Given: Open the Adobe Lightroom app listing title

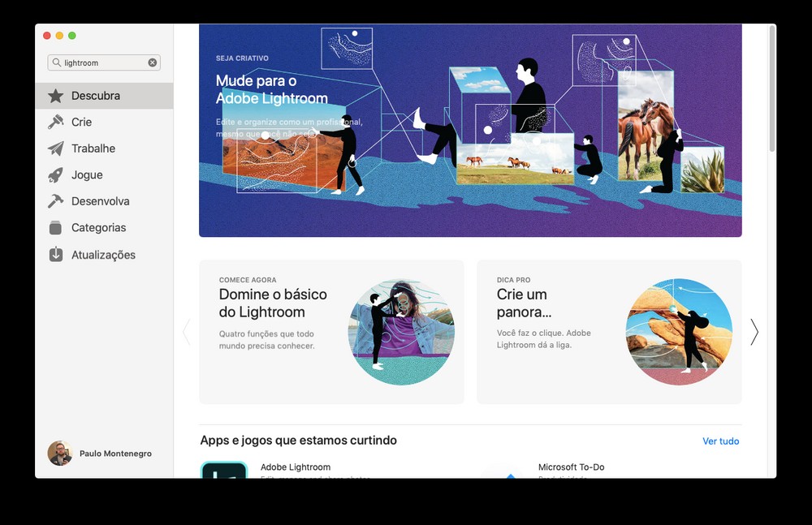Looking at the screenshot, I should point(296,467).
